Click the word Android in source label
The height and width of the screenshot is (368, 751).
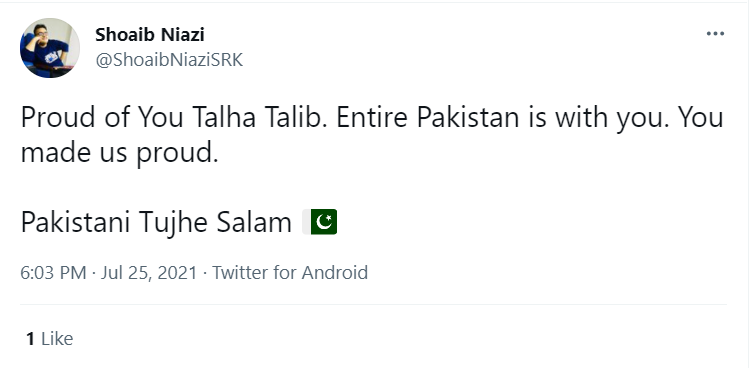(x=334, y=273)
